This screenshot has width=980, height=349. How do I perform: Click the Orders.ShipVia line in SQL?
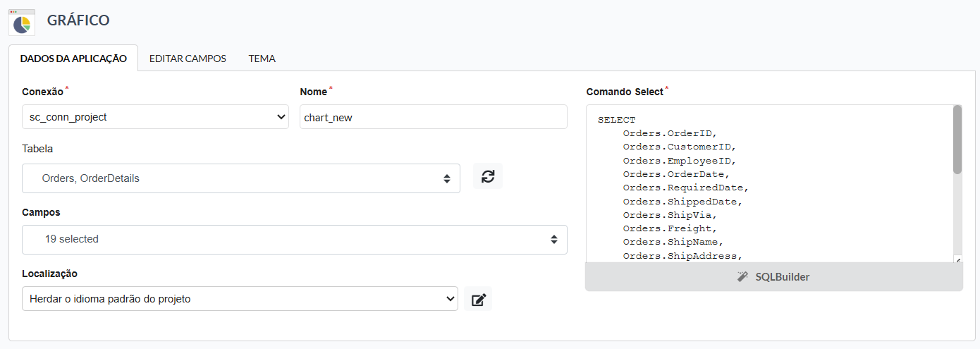pos(670,215)
